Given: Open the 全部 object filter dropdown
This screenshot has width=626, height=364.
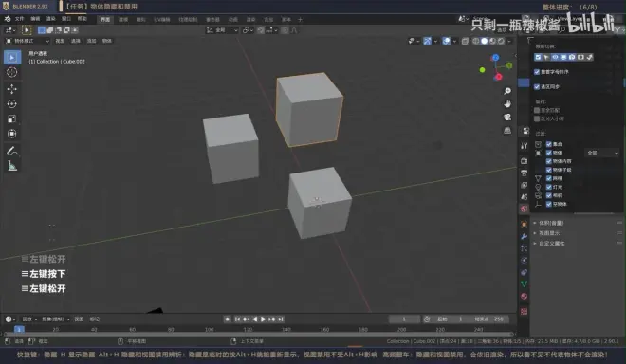Looking at the screenshot, I should pyautogui.click(x=602, y=153).
